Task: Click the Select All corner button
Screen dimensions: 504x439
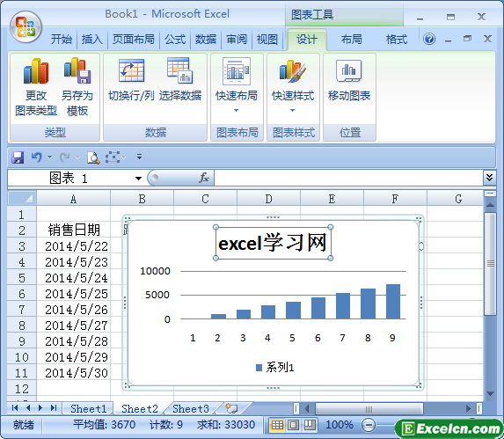Action: [x=22, y=198]
